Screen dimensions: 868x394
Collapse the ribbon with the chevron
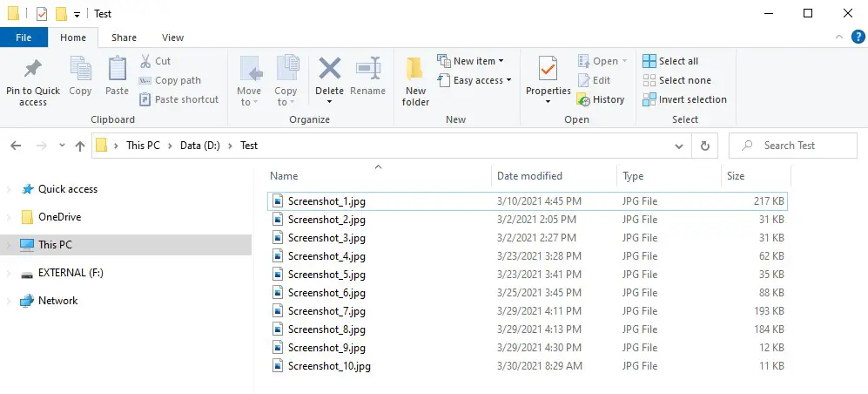(839, 37)
